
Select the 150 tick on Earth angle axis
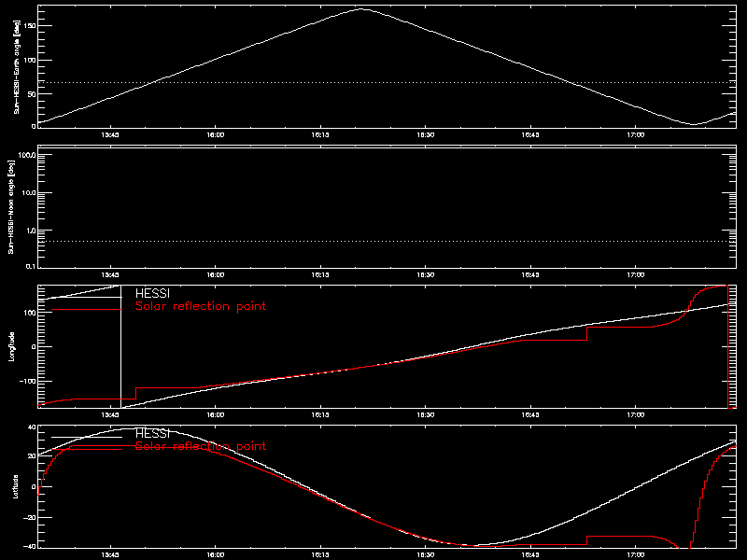(30, 26)
